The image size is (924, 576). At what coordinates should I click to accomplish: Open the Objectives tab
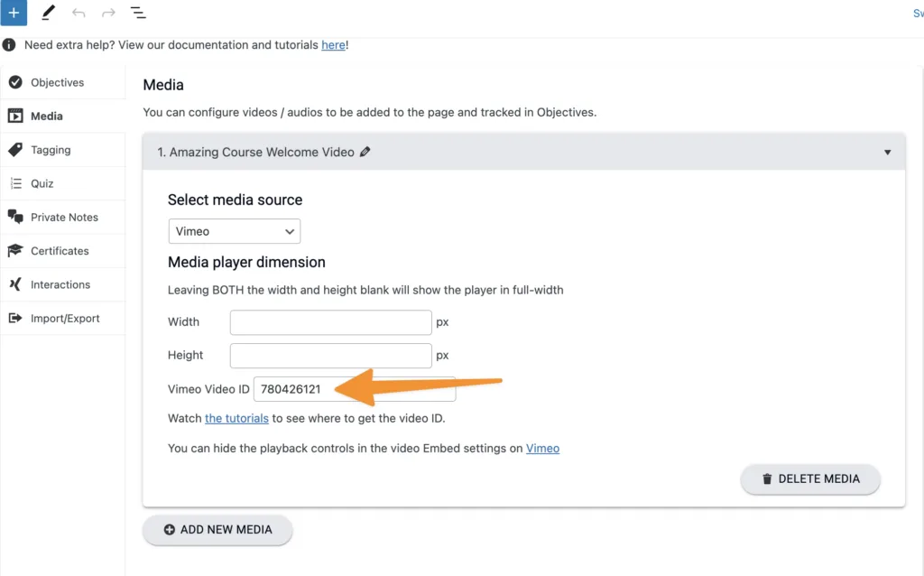[57, 83]
